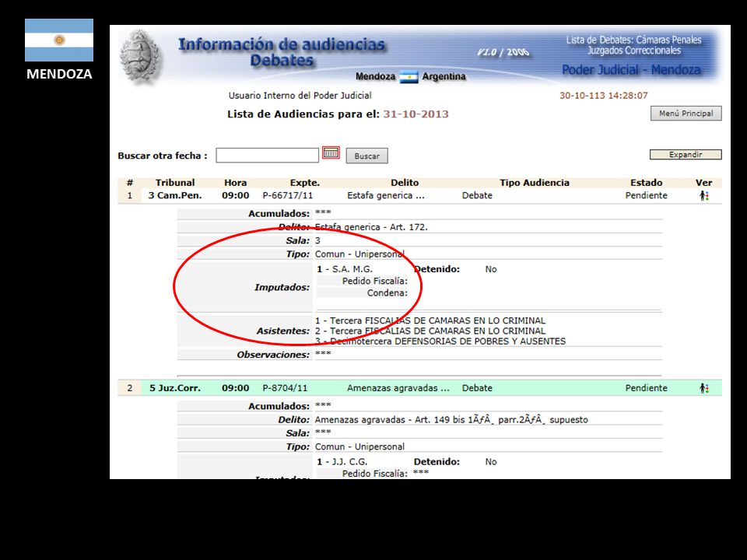The image size is (747, 560).
Task: Click the Delito column header
Action: tap(405, 183)
